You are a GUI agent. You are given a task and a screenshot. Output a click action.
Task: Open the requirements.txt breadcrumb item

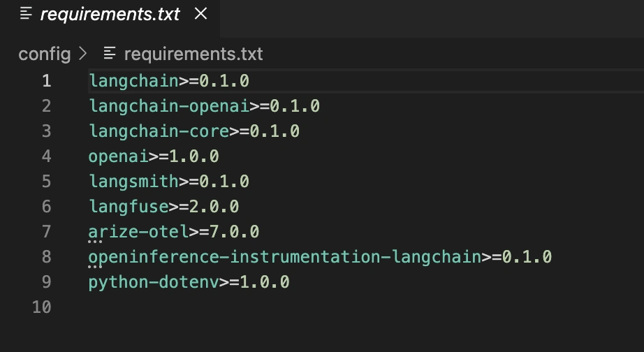tap(193, 54)
